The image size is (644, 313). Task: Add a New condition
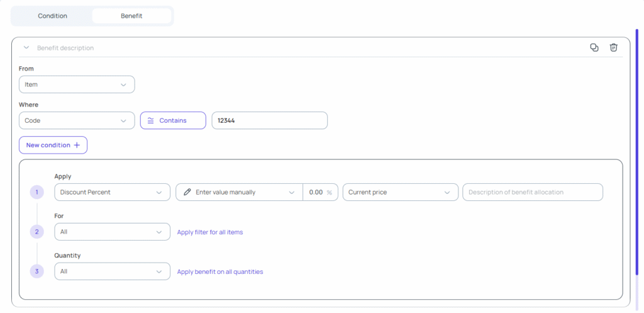53,145
